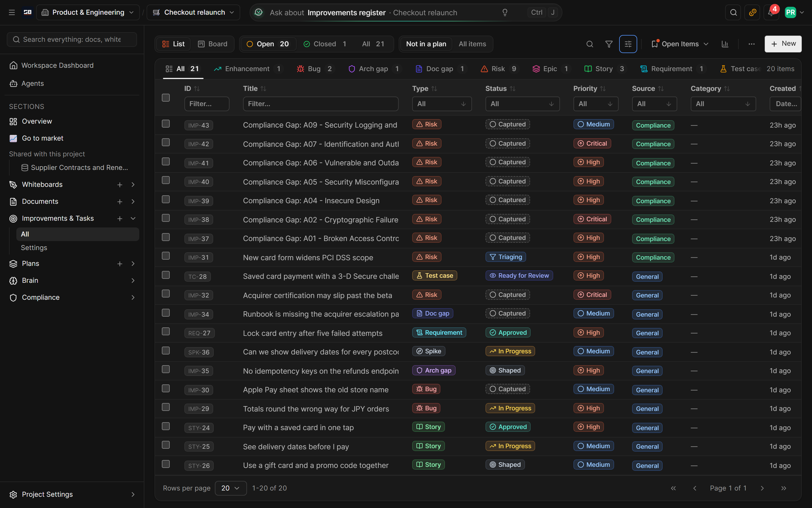Open the Status filter dropdown
The image size is (812, 508).
(x=522, y=104)
